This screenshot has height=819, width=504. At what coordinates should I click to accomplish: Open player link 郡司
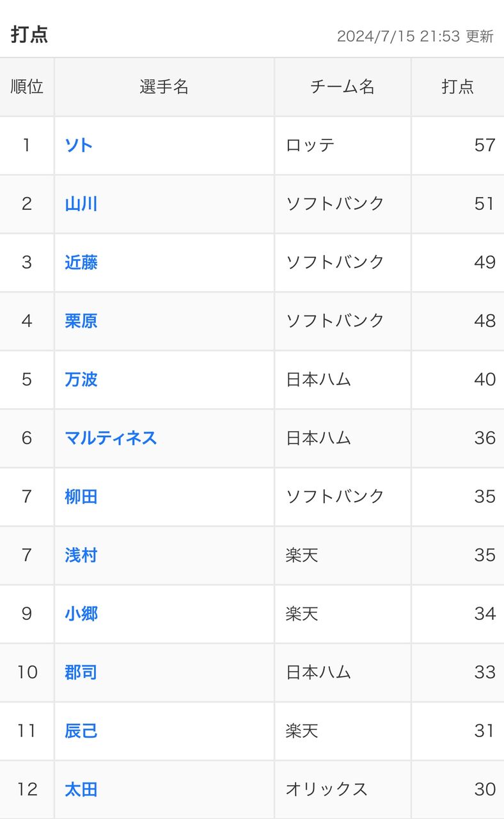81,672
